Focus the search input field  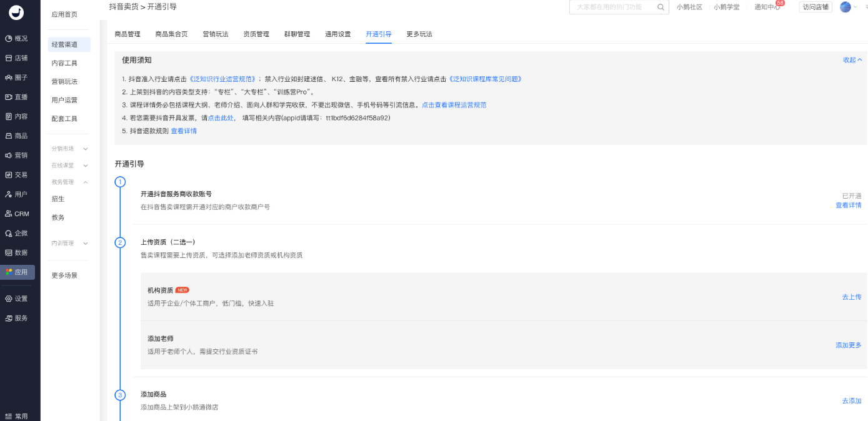614,7
